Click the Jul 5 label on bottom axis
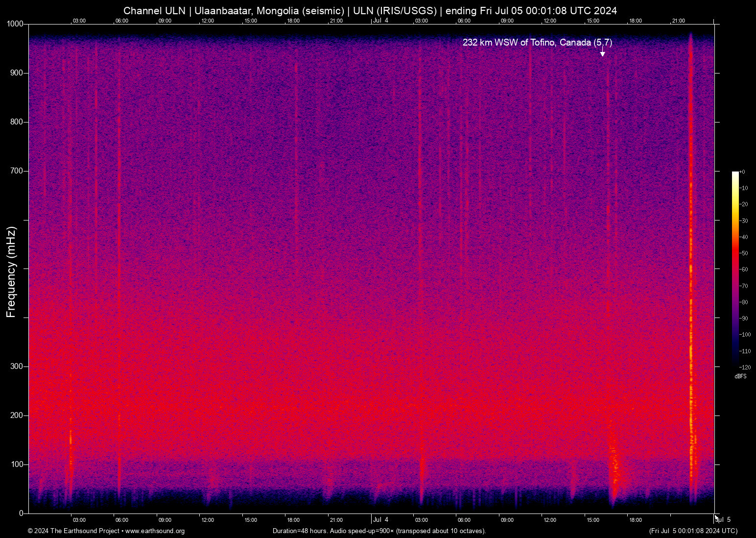Image resolution: width=756 pixels, height=538 pixels. pos(724,520)
